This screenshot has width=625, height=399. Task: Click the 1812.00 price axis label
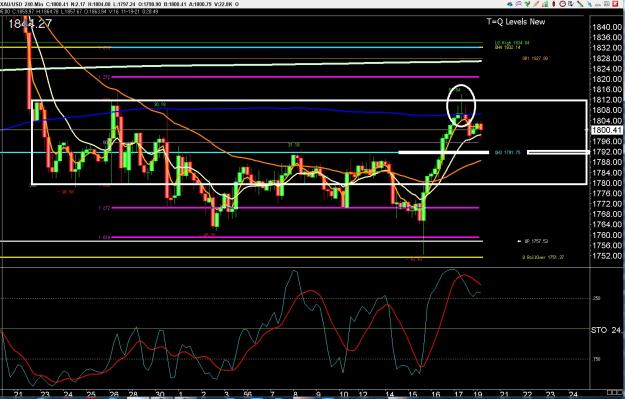(607, 100)
